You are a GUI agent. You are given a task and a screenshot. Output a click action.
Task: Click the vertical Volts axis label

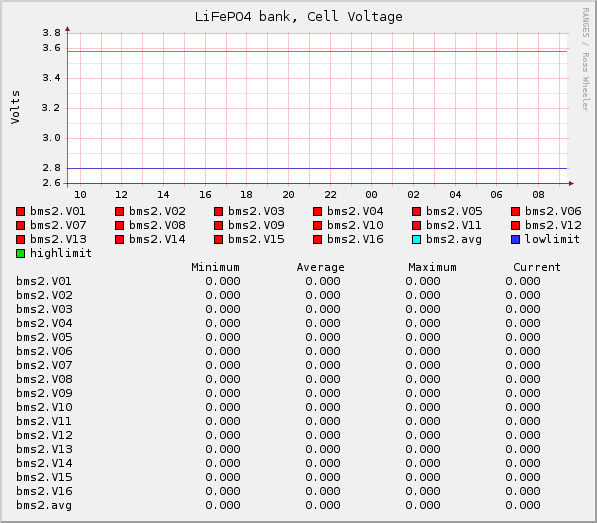coord(15,107)
